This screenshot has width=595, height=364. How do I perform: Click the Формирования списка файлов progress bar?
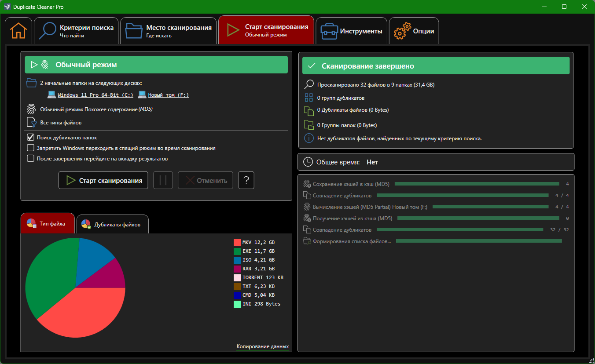(479, 241)
